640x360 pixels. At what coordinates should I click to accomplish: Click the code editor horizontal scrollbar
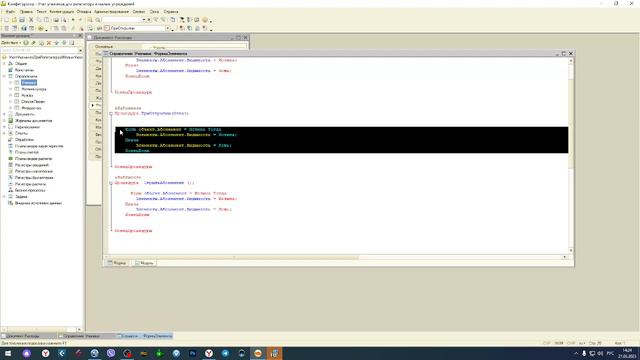[335, 257]
